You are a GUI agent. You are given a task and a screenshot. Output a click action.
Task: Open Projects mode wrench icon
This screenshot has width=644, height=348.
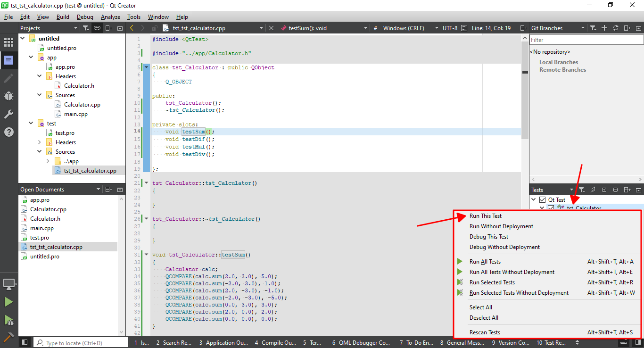point(8,114)
